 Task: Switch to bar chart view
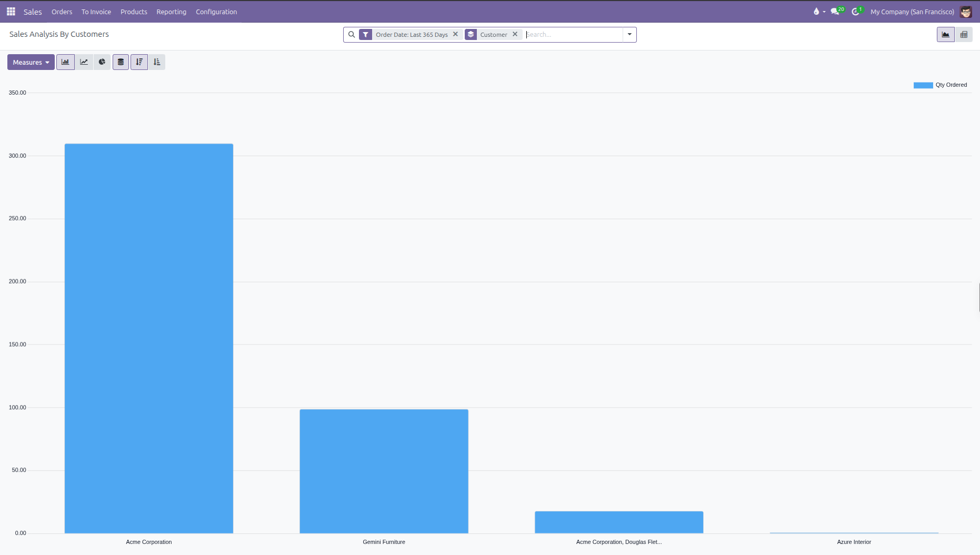(x=65, y=62)
